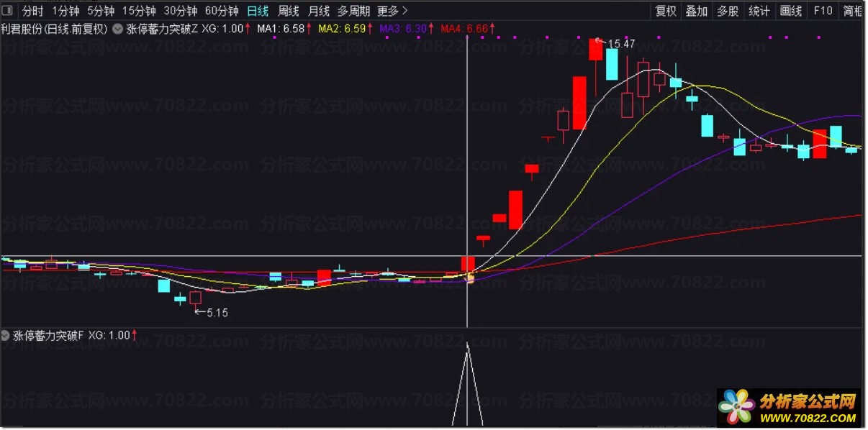Open the 分析家公式网 www.70822.com logo link
Screen dimensions: 868x430
(789, 407)
